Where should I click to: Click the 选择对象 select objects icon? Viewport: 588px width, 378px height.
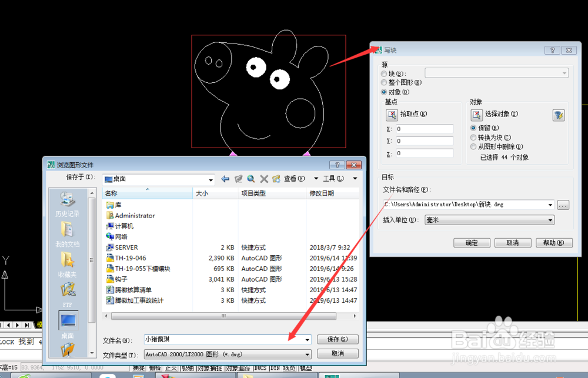click(x=477, y=115)
